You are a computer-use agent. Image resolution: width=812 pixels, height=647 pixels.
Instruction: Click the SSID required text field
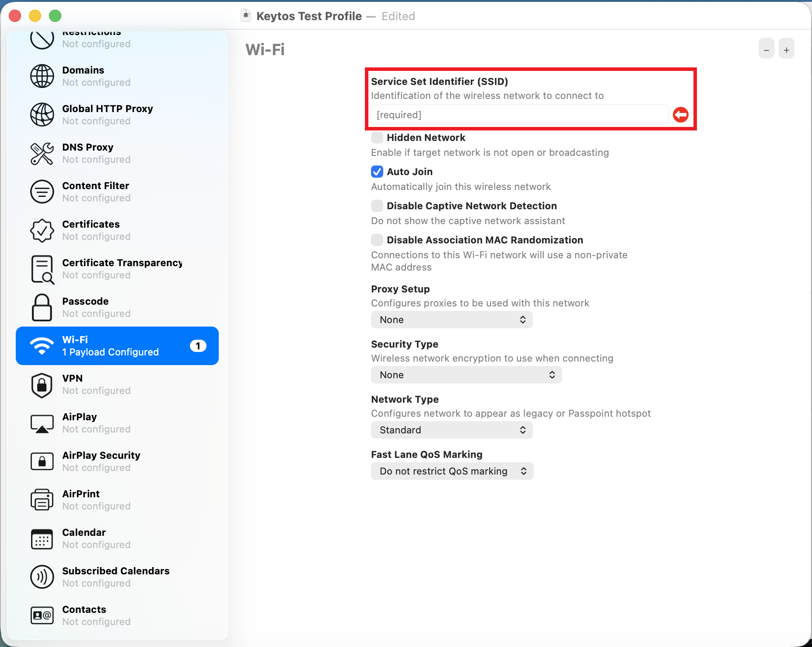tap(520, 115)
